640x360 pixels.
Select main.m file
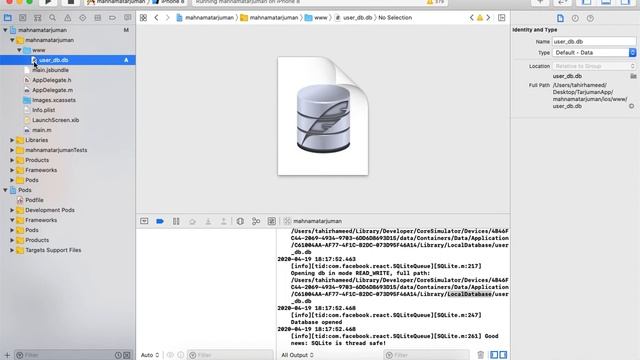[x=42, y=130]
